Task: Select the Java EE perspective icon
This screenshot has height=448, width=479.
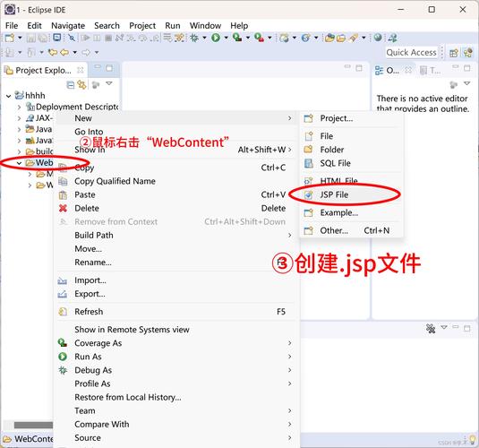Action: pyautogui.click(x=467, y=53)
